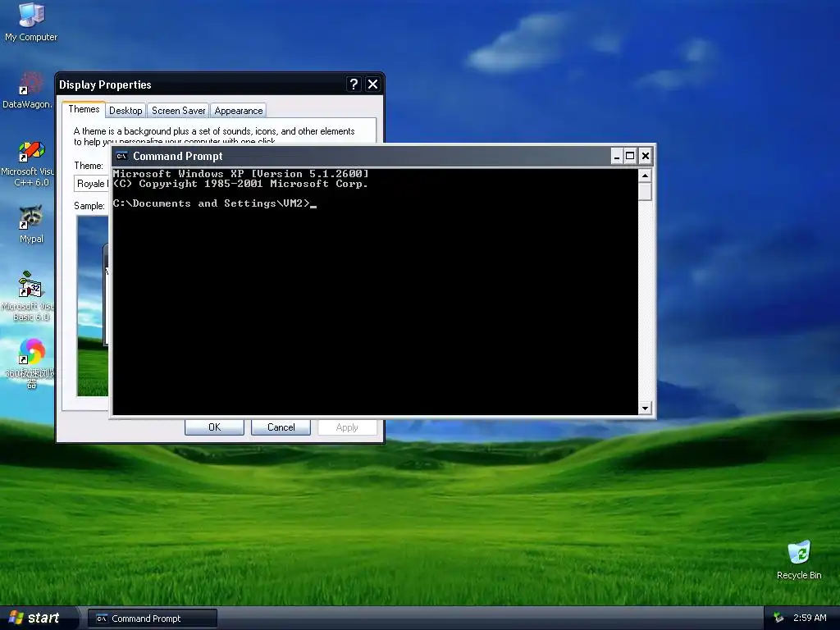Open the My Computer desktop icon
Screen dimensions: 840x630
(x=31, y=22)
